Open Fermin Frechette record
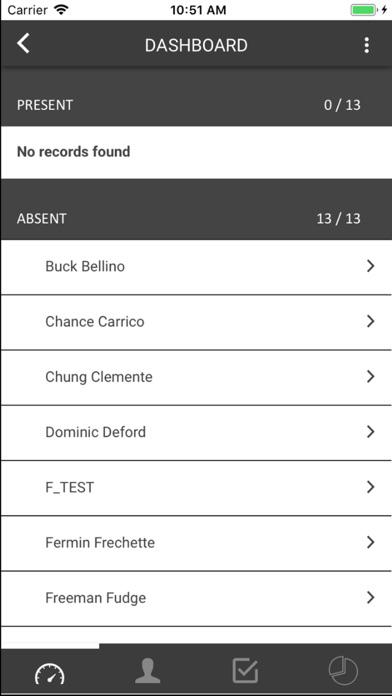The width and height of the screenshot is (392, 696). 196,543
